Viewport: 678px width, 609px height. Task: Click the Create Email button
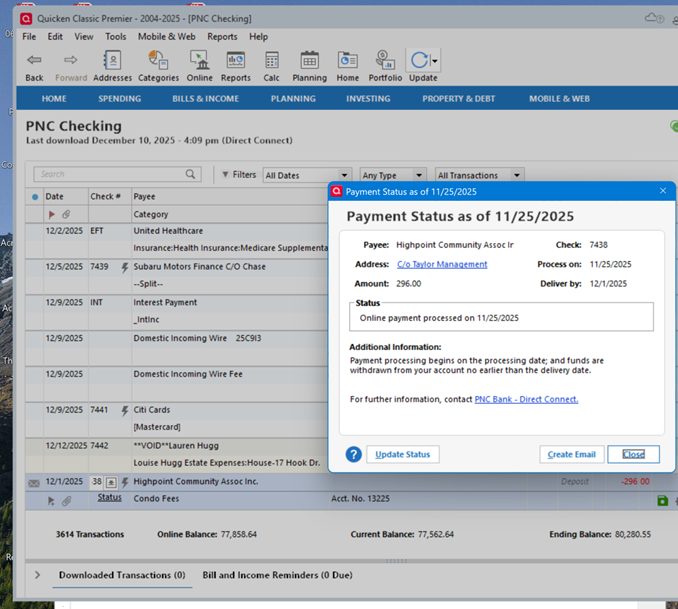(571, 454)
